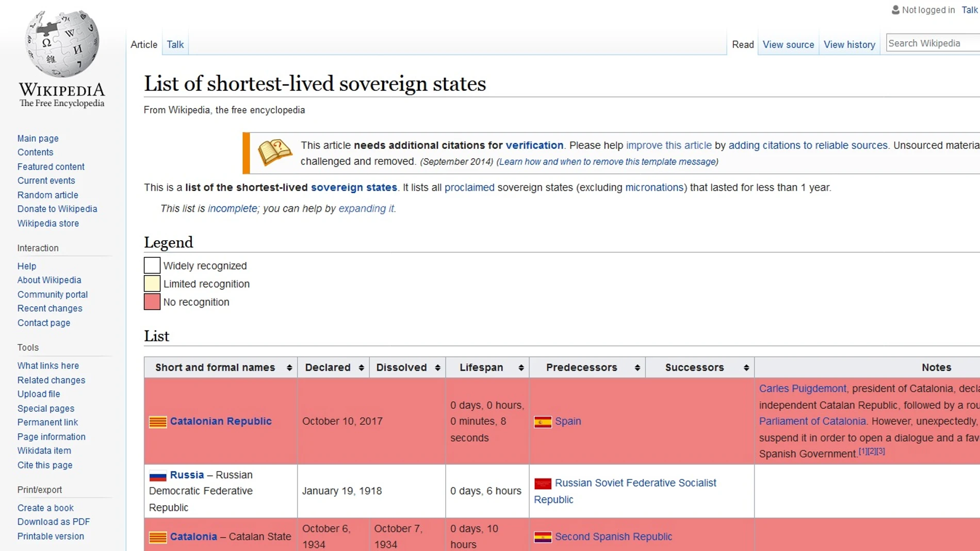Viewport: 980px width, 551px height.
Task: Open Wikidata item link
Action: (x=44, y=450)
